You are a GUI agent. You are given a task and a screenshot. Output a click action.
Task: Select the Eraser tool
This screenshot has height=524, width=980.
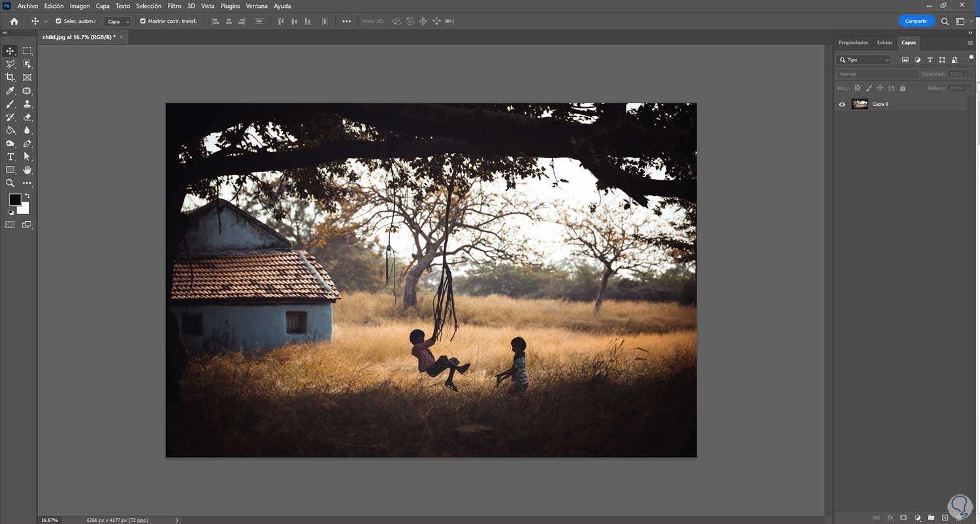tap(27, 117)
